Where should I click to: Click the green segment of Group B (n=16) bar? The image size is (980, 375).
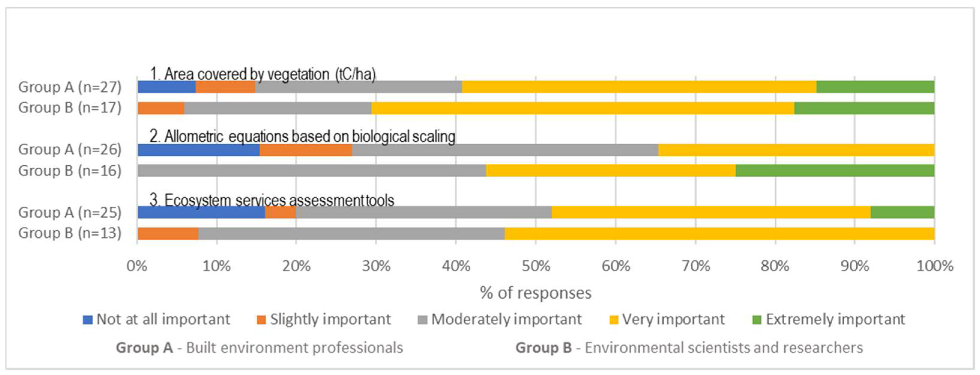(x=835, y=171)
